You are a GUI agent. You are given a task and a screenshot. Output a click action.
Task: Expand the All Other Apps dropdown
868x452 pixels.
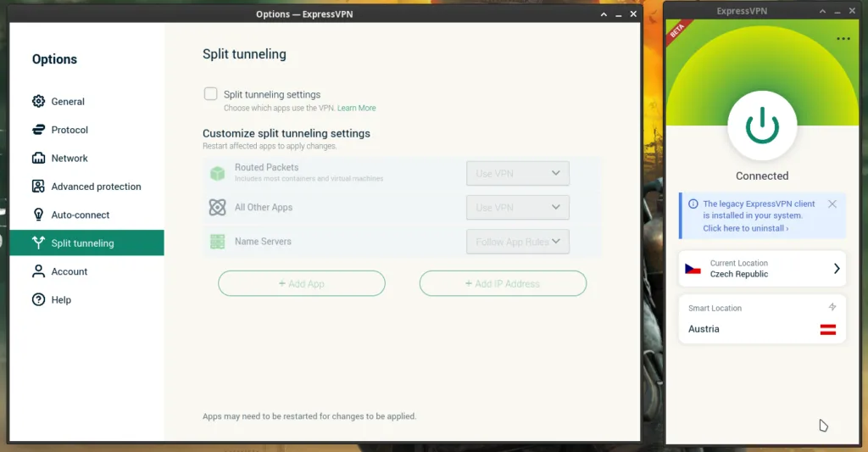[x=517, y=208]
